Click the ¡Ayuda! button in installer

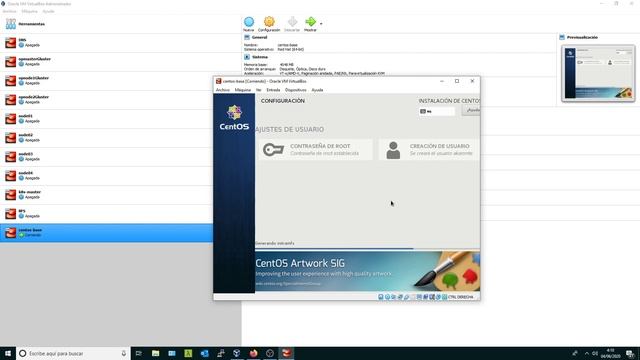pyautogui.click(x=471, y=110)
